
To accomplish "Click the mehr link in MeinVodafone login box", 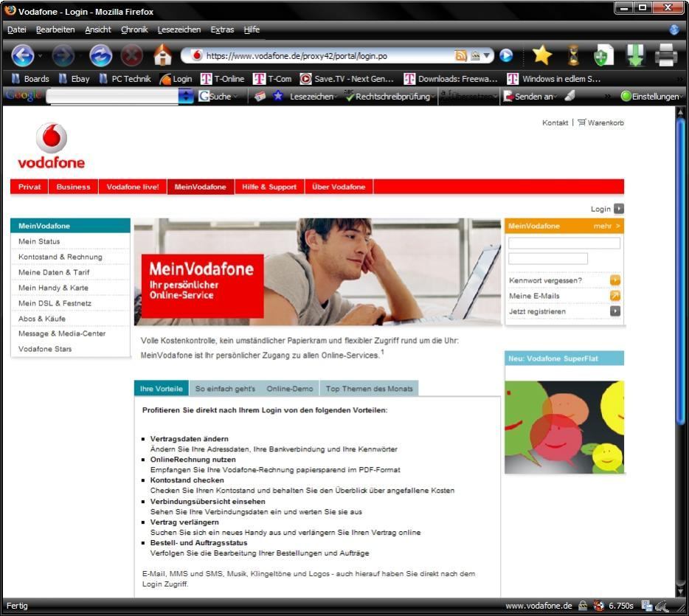I will coord(606,226).
